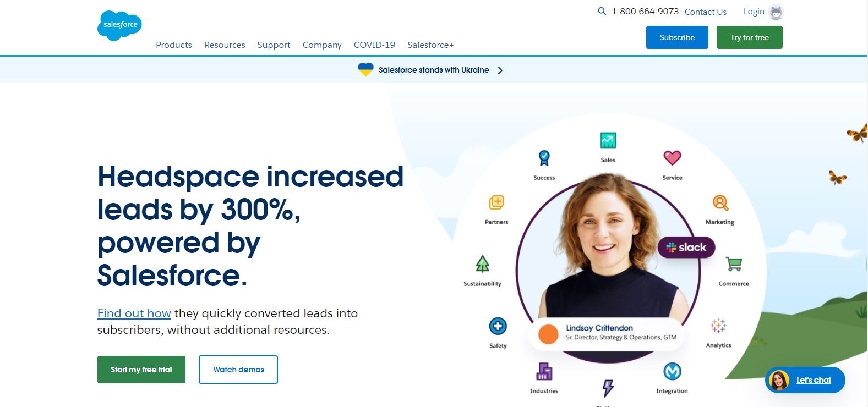
Task: Click the Slack badge
Action: [x=686, y=248]
